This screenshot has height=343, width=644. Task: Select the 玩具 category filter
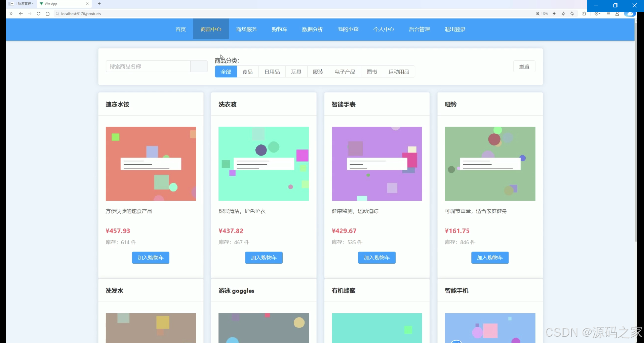(296, 72)
